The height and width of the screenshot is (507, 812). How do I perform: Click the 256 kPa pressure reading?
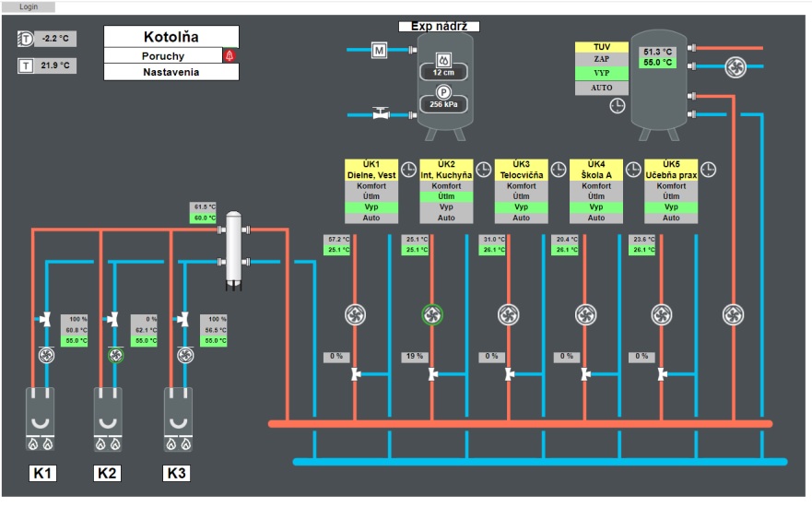[x=443, y=104]
